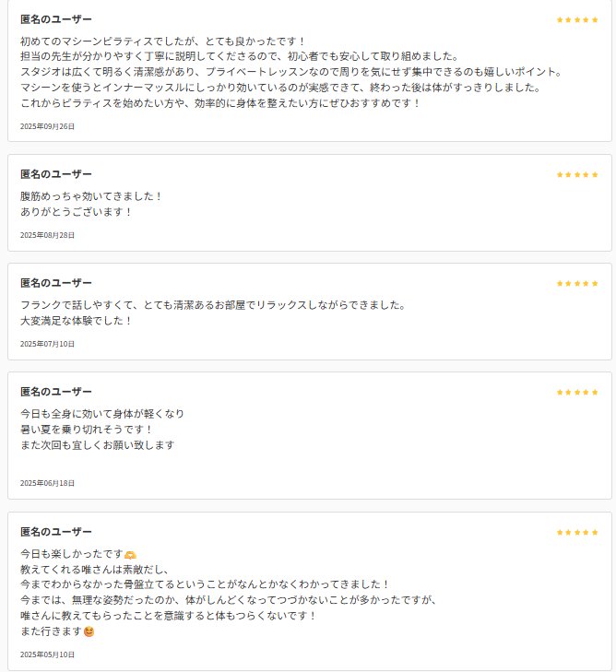Click the 2025年06月18日 review date
Image resolution: width=616 pixels, height=672 pixels.
click(x=47, y=483)
